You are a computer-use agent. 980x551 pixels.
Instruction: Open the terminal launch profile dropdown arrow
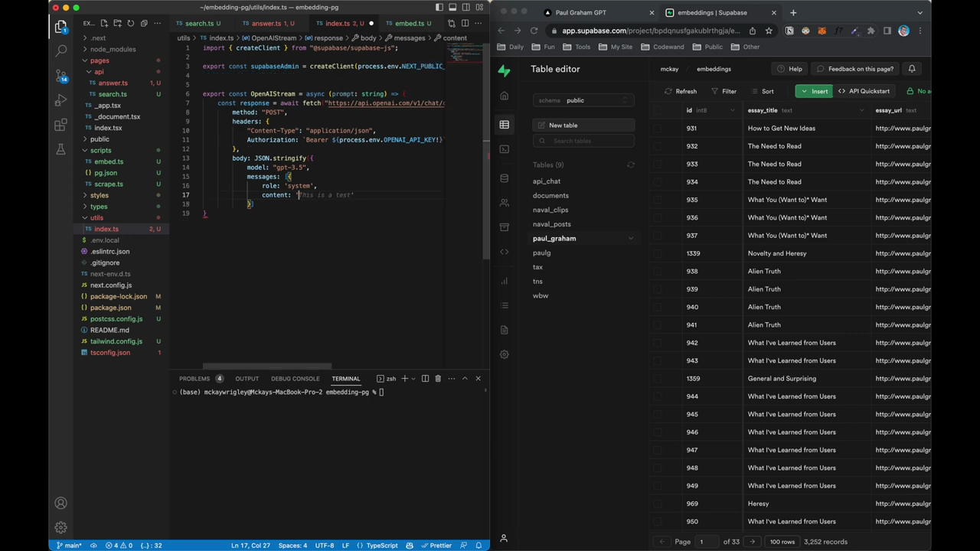(x=413, y=378)
